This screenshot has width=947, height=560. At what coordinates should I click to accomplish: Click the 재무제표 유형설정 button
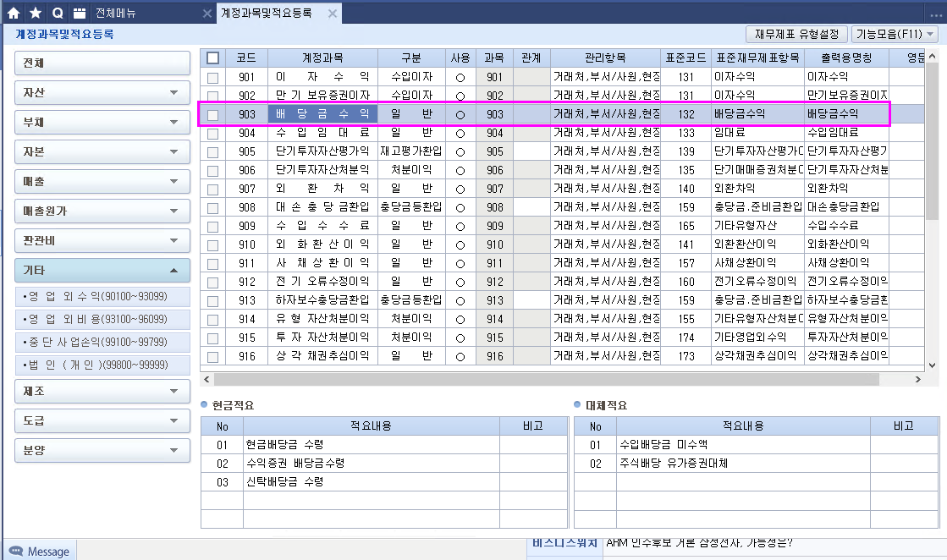(796, 34)
